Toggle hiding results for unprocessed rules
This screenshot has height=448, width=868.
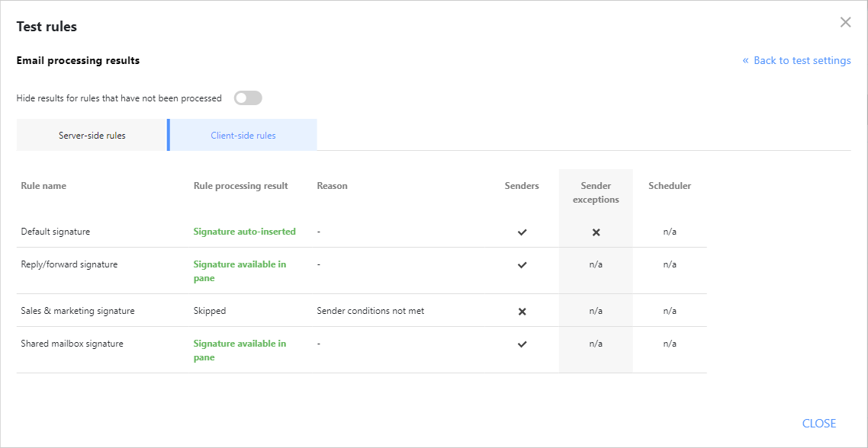pos(248,98)
